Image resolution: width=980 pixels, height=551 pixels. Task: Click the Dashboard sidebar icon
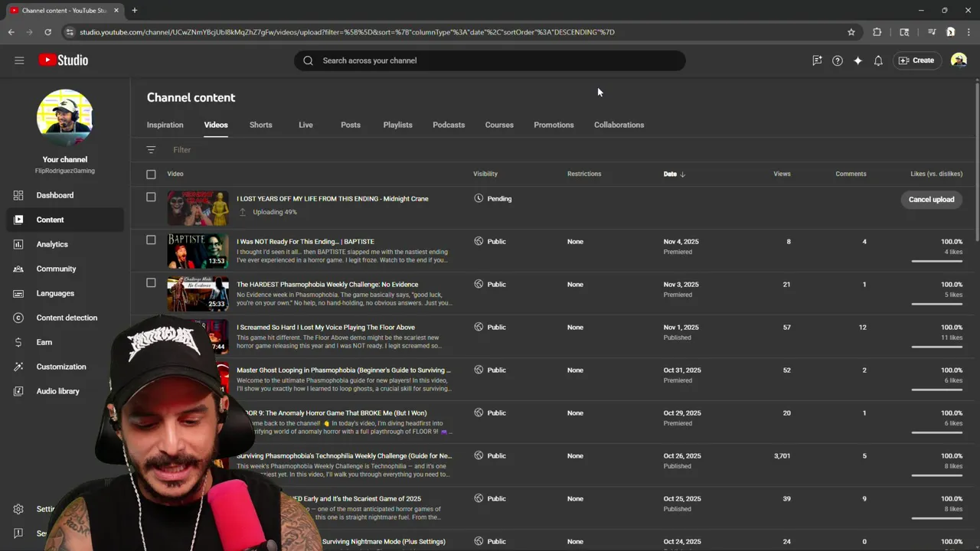click(18, 195)
